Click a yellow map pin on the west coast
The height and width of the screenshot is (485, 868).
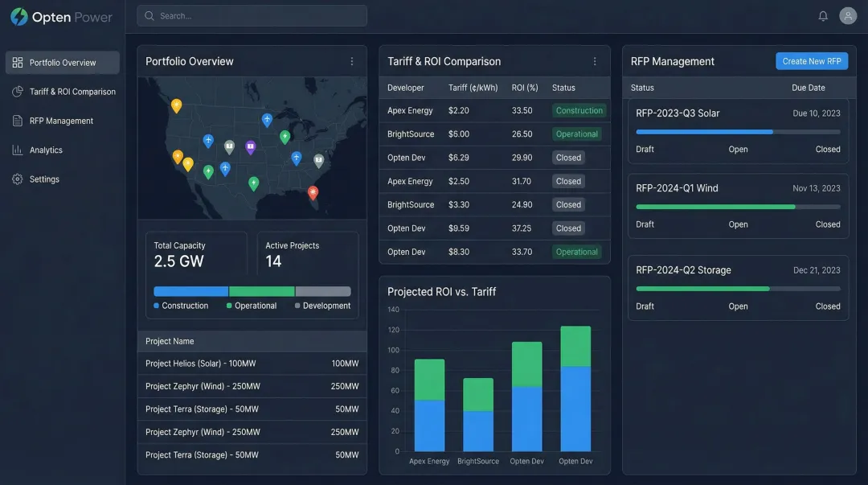pyautogui.click(x=177, y=105)
